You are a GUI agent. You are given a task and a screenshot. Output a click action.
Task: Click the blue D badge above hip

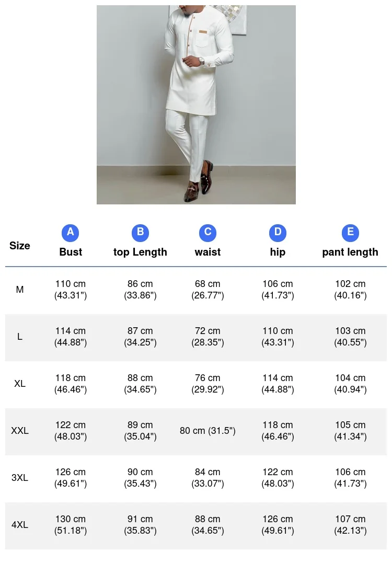point(278,233)
